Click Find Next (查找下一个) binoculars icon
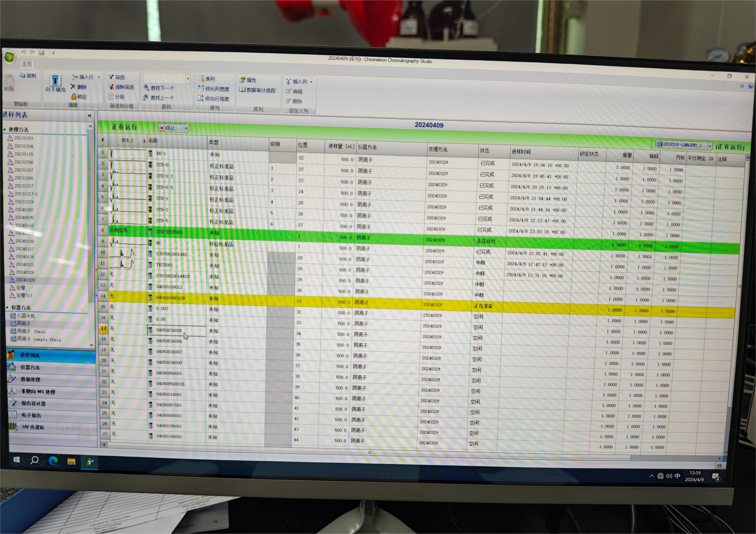The height and width of the screenshot is (534, 756). (x=146, y=88)
